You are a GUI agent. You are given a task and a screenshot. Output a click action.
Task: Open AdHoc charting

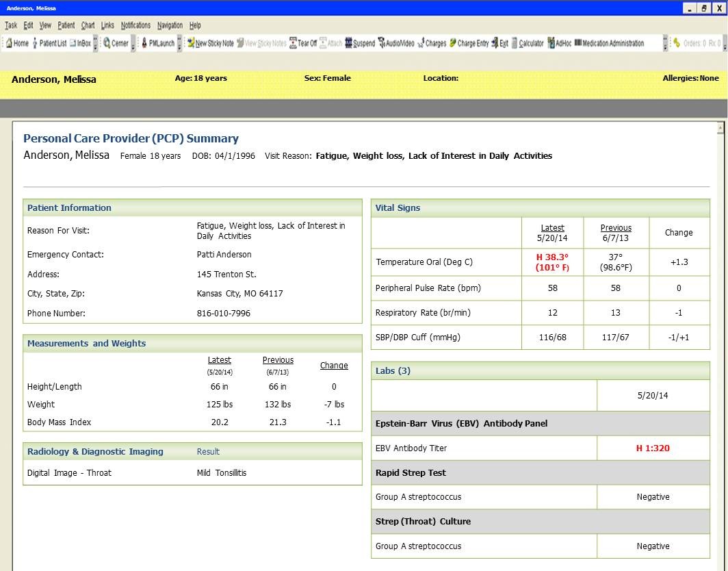[560, 43]
